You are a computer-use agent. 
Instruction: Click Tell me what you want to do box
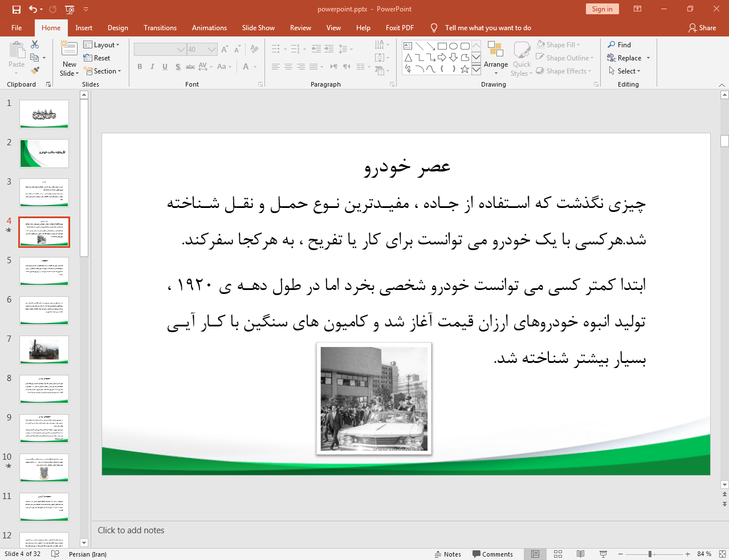coord(488,27)
